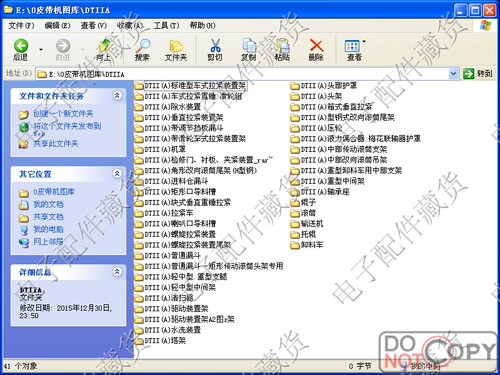The height and width of the screenshot is (375, 500).
Task: Select folder DTII(A)矩形口导料槽
Action: click(175, 192)
